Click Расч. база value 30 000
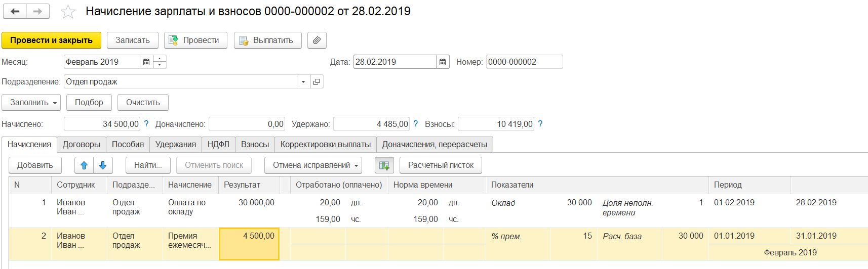 (685, 236)
